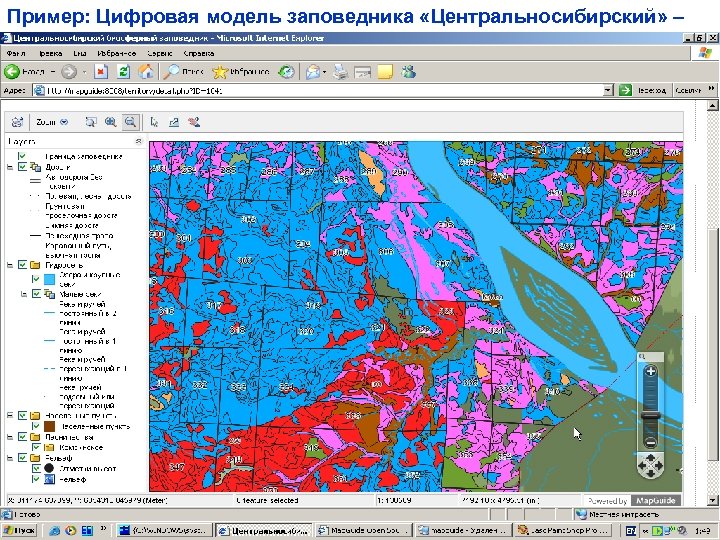Select the zoom in magnifier tool

110,122
